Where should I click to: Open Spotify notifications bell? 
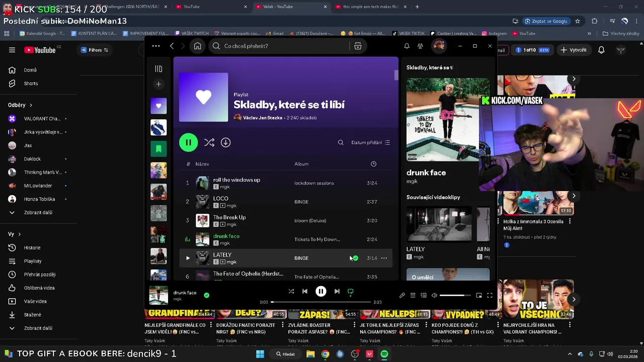(x=407, y=46)
